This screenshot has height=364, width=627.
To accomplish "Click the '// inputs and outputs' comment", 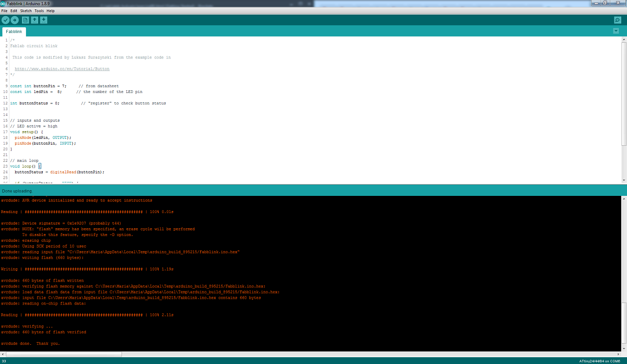I will [x=35, y=120].
